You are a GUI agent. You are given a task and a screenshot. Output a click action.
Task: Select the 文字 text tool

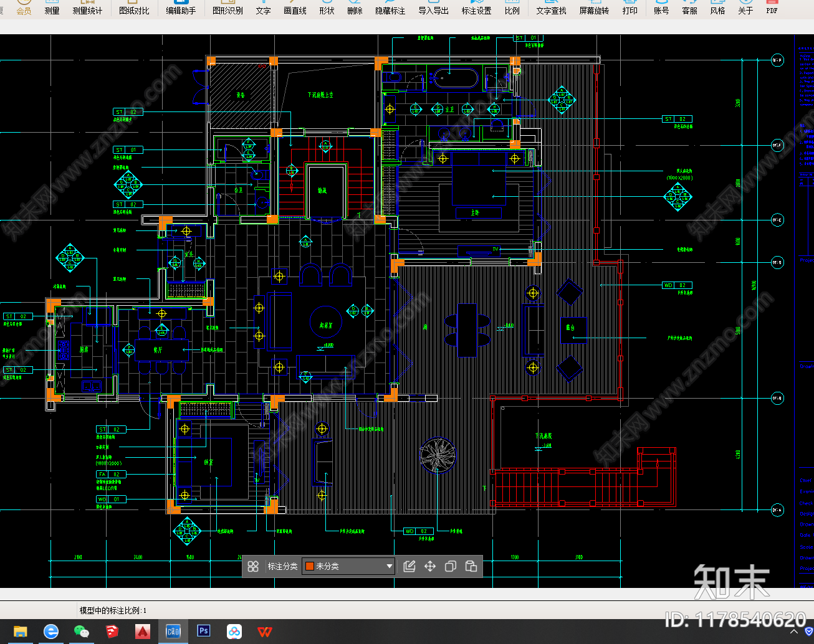(x=263, y=7)
